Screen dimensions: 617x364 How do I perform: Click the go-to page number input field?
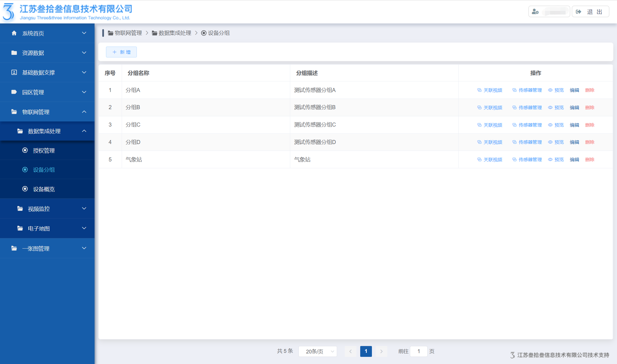pos(418,351)
